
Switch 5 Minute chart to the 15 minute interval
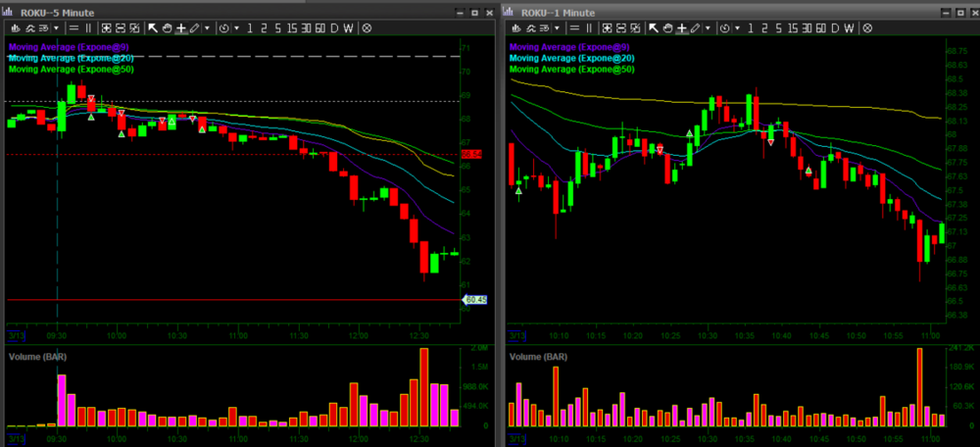click(290, 28)
